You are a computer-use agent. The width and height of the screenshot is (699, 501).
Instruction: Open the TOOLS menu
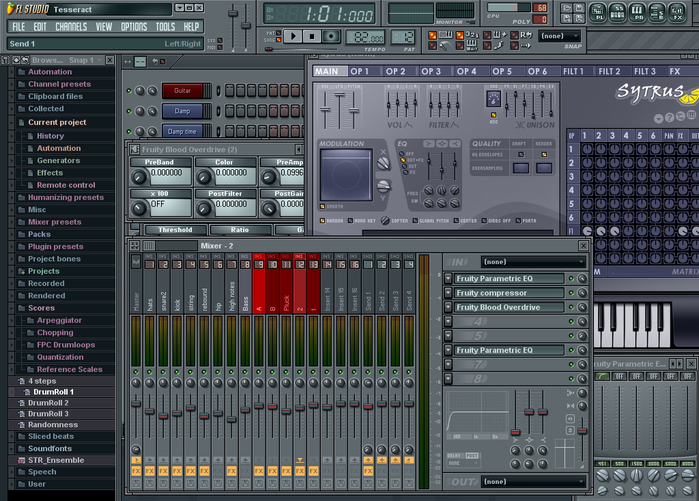165,27
